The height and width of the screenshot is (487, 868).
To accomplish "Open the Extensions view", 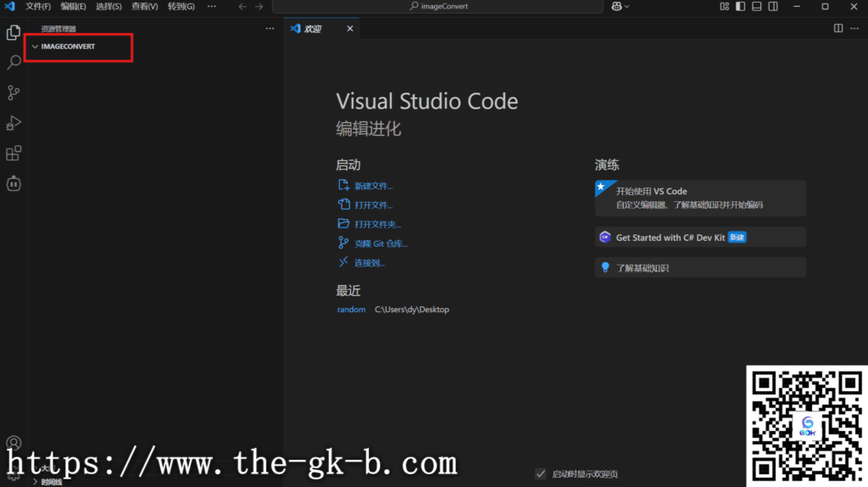I will coord(14,153).
